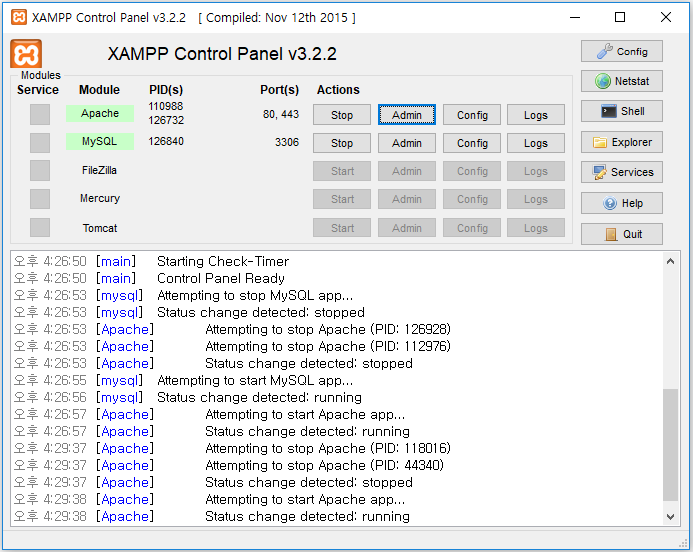The image size is (693, 552).
Task: Click the XAMPP logo in the title bar
Action: (x=19, y=18)
